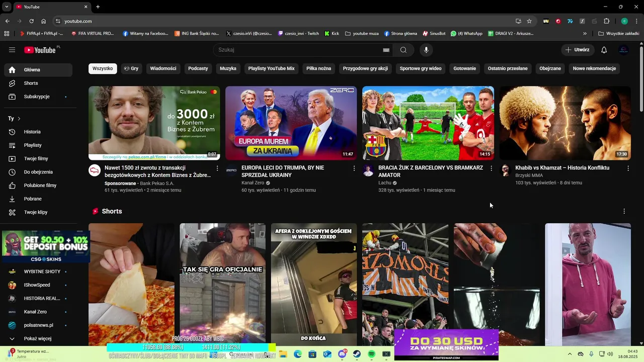Bookmark this page with star icon
Screen dimensions: 644x362
coord(529,21)
